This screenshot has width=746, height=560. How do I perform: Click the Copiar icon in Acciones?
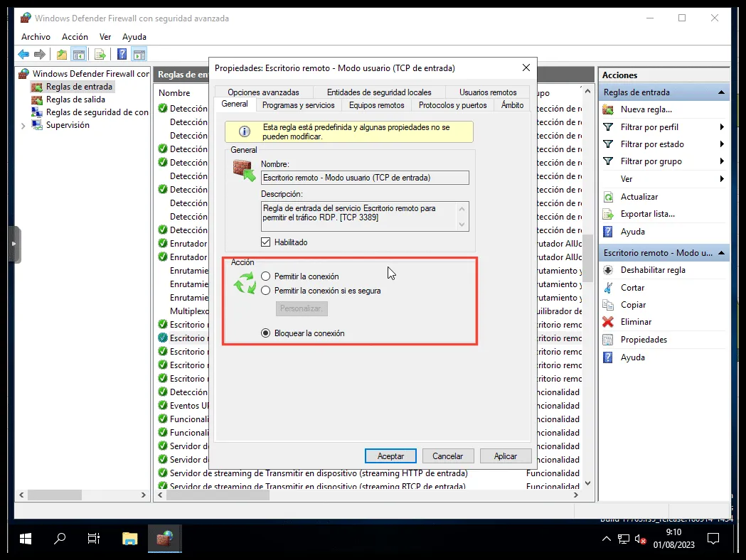(x=608, y=305)
